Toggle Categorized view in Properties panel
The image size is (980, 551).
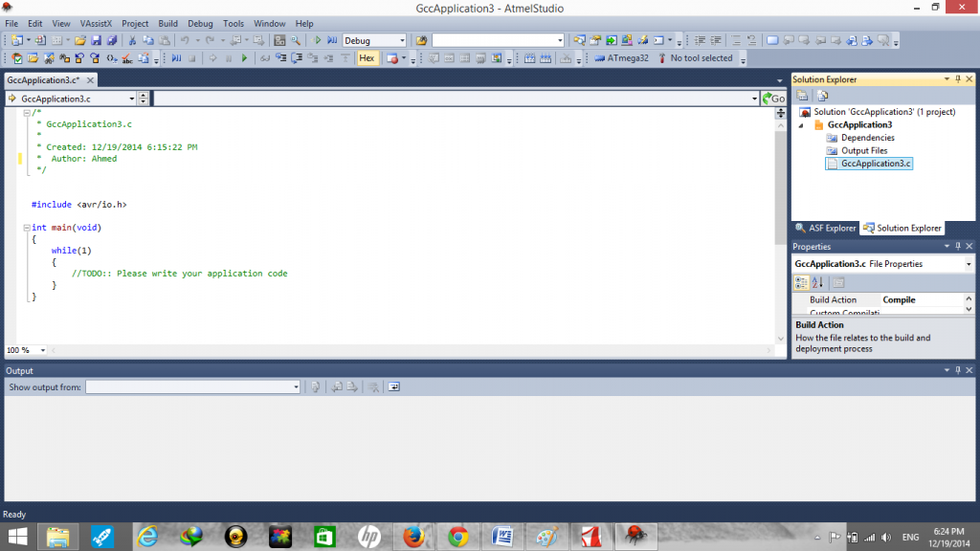click(x=802, y=282)
